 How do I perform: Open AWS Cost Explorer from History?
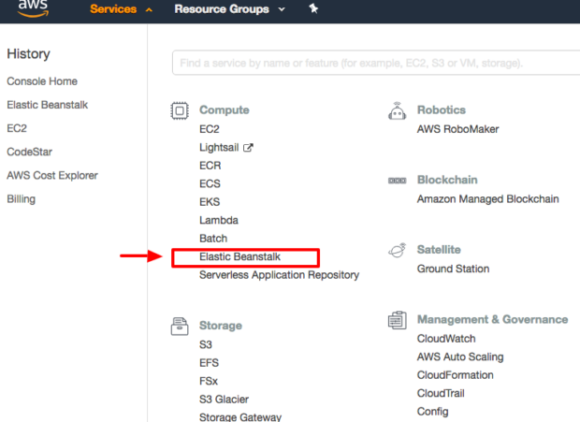tap(52, 175)
